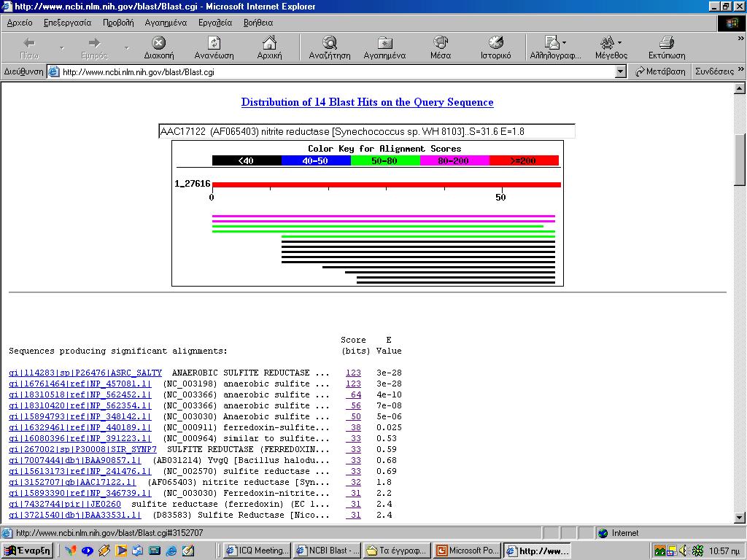Expand the toolbar overflow chevron
This screenshot has height=560, width=747.
point(741,39)
